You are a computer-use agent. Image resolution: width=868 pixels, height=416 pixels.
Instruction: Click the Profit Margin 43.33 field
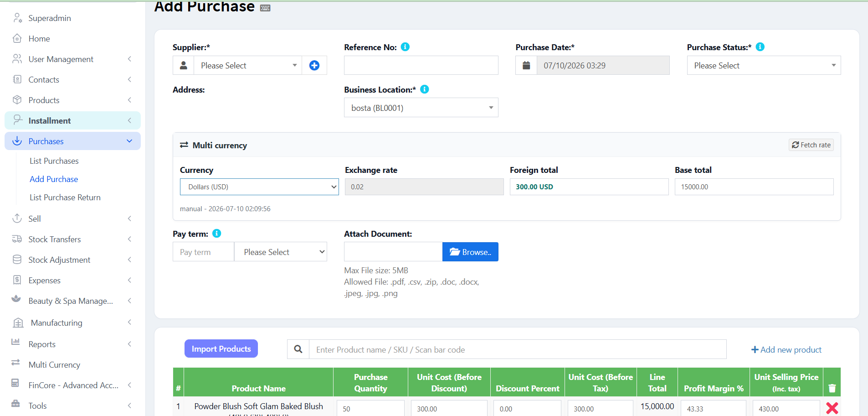click(x=713, y=408)
